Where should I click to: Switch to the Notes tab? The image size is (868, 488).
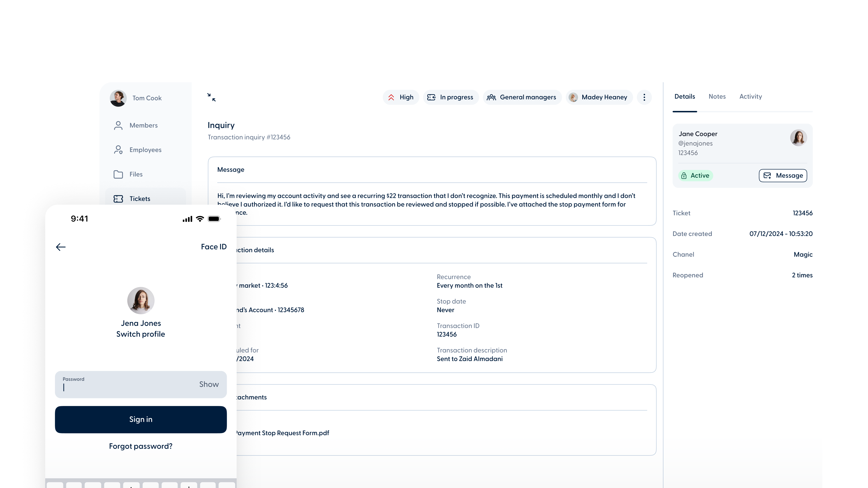tap(717, 97)
